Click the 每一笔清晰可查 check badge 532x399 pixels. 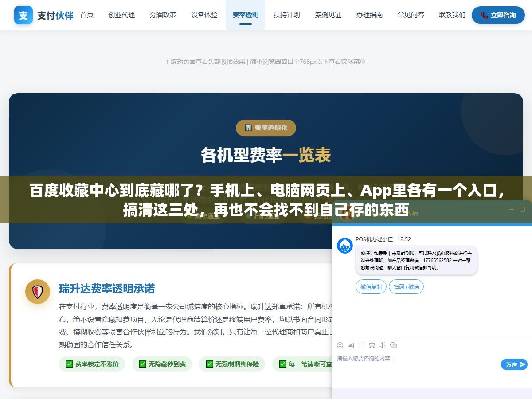pyautogui.click(x=303, y=364)
